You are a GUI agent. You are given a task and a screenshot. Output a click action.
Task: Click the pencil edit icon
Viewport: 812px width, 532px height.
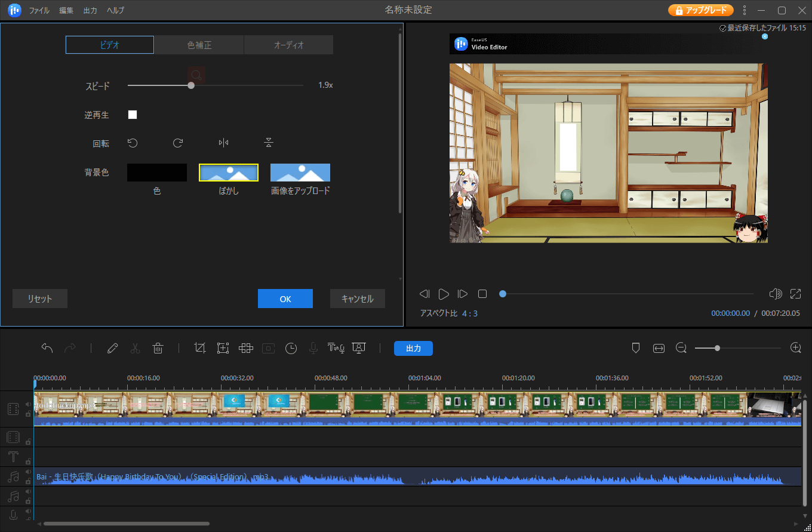point(112,348)
